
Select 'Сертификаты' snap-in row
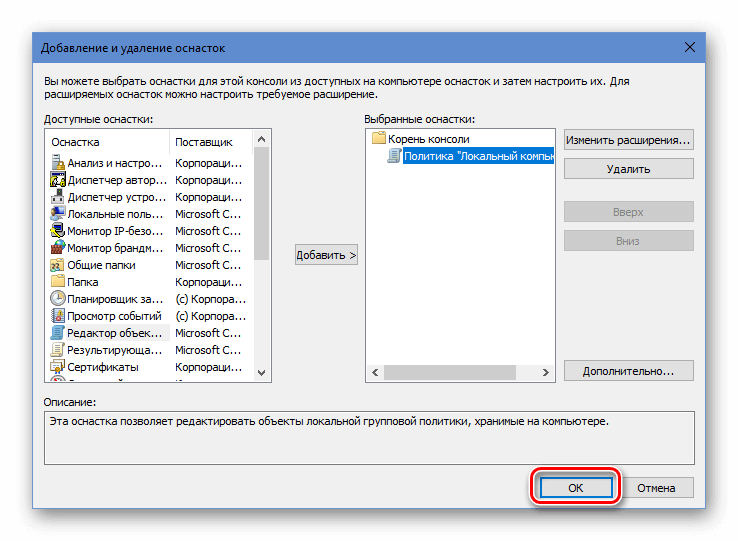[x=150, y=366]
